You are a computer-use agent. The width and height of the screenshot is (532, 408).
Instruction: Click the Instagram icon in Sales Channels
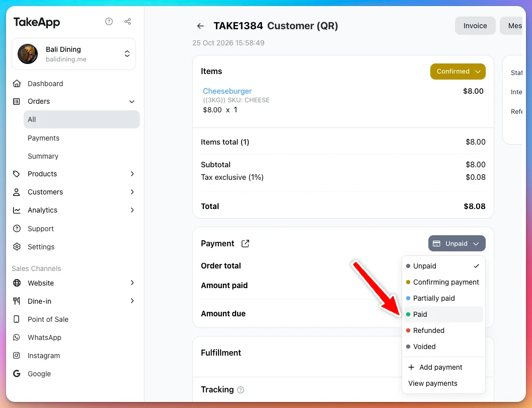[16, 356]
